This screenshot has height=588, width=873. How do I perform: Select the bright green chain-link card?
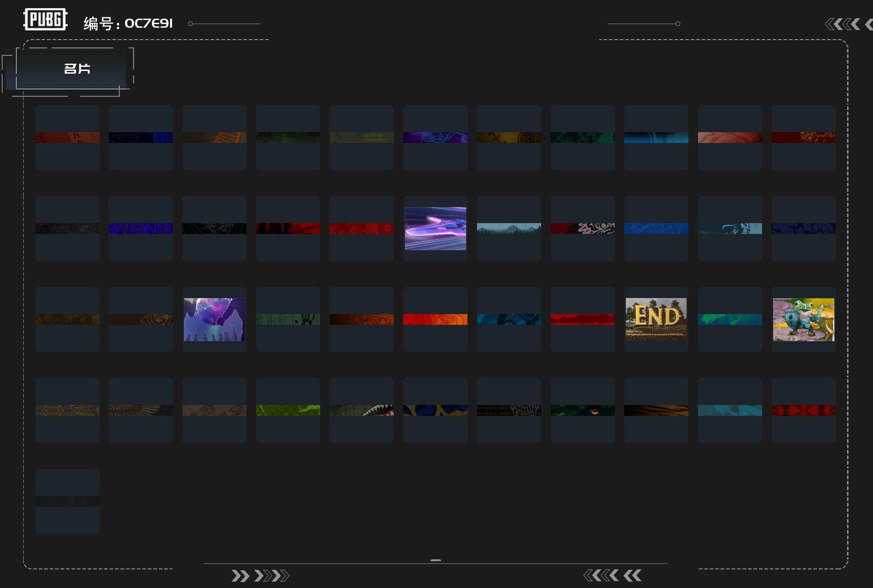[288, 410]
